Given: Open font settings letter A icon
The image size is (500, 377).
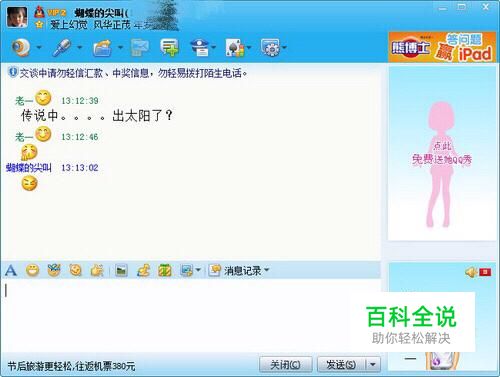Looking at the screenshot, I should coord(11,270).
